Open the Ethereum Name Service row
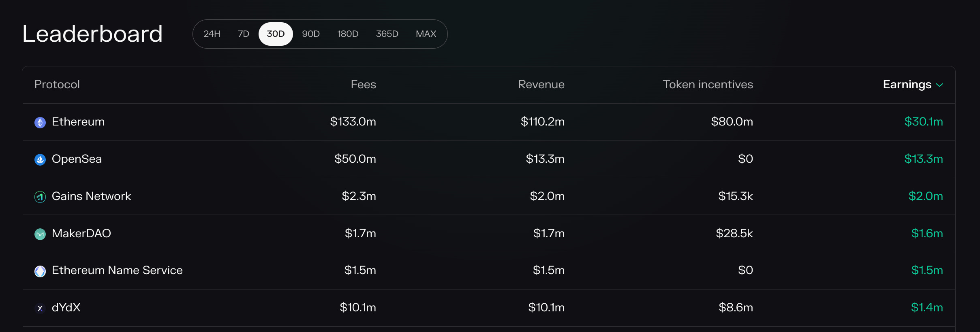This screenshot has height=332, width=980. pos(489,270)
